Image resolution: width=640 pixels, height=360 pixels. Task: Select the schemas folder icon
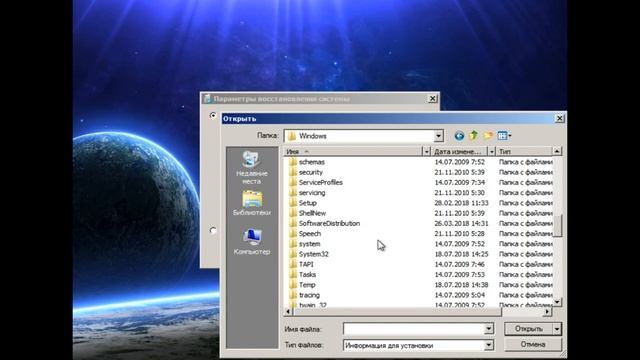tap(292, 162)
